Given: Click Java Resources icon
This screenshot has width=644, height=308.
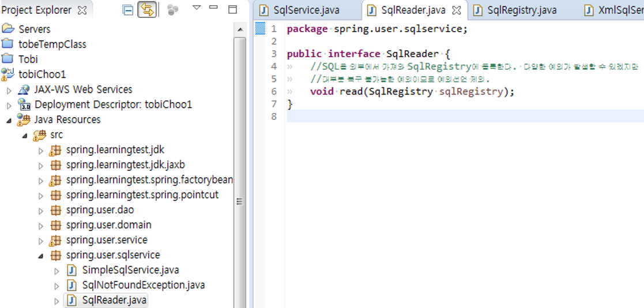Looking at the screenshot, I should pos(24,120).
